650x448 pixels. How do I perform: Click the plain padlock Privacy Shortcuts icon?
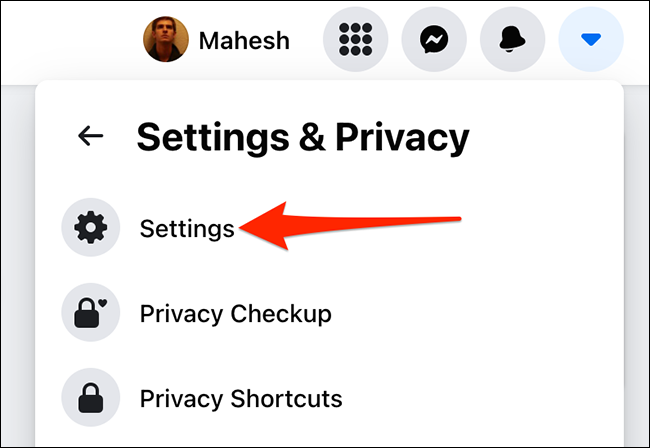coord(91,397)
